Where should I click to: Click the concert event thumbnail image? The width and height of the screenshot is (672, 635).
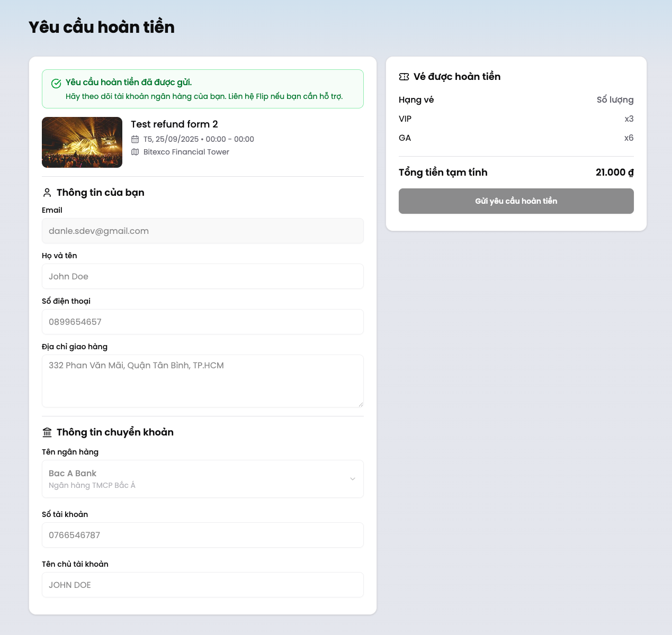click(x=82, y=142)
